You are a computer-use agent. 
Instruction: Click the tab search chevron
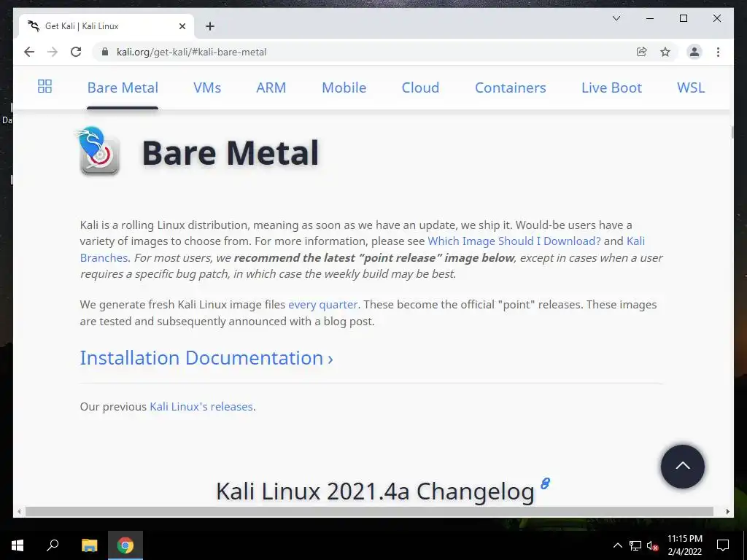[616, 18]
